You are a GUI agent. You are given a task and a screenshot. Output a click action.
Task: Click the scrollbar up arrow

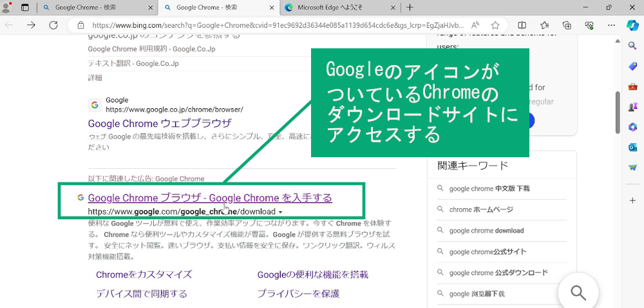[618, 41]
